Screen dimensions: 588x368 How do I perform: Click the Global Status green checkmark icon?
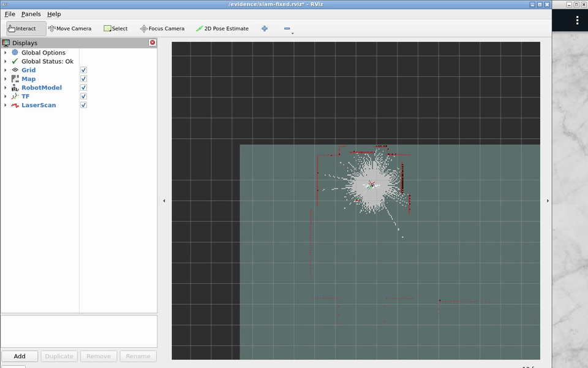pyautogui.click(x=15, y=61)
